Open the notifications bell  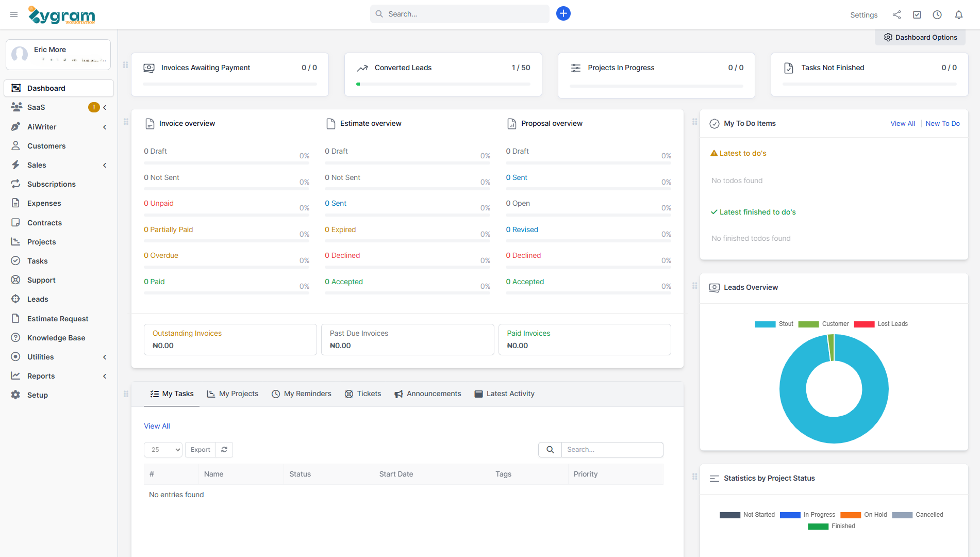pyautogui.click(x=958, y=15)
